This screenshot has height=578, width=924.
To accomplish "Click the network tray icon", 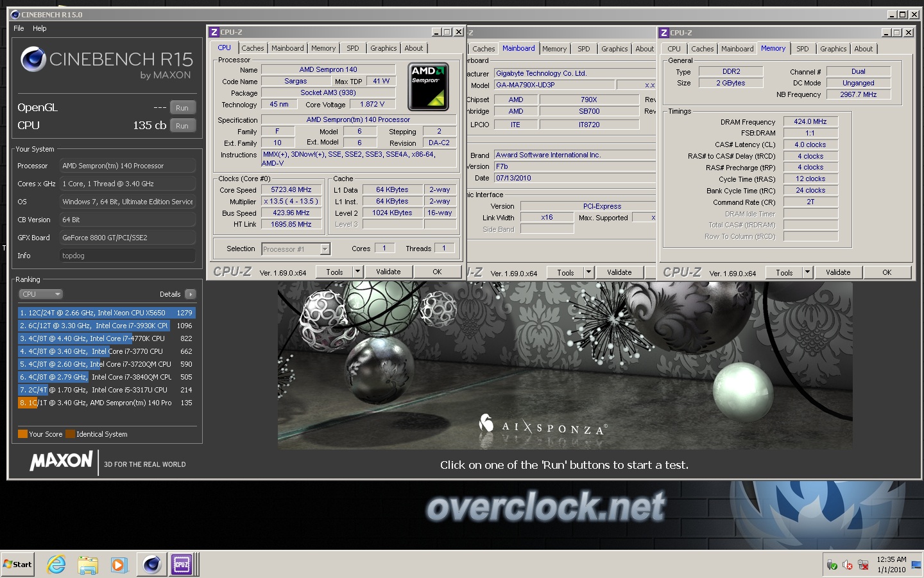I will click(863, 565).
